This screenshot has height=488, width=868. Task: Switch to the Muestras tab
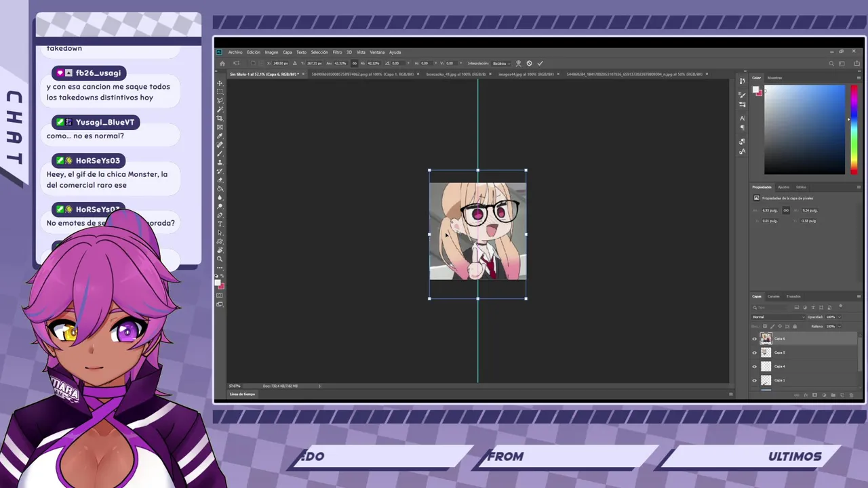click(x=774, y=78)
